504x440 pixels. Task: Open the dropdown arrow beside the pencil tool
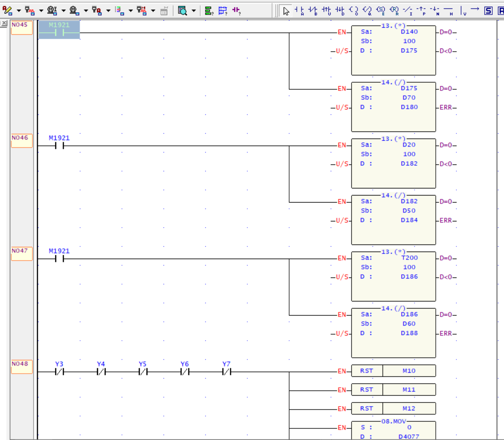click(x=19, y=11)
